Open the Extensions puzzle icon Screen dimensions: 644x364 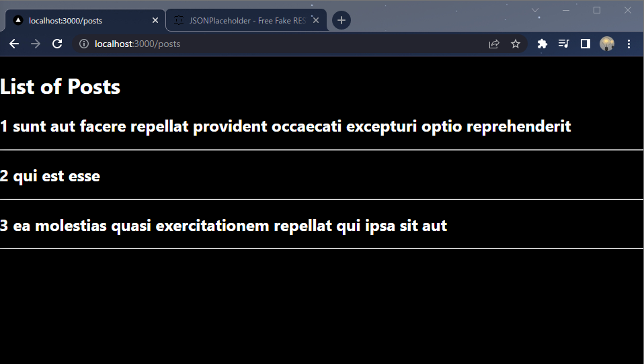pos(542,44)
